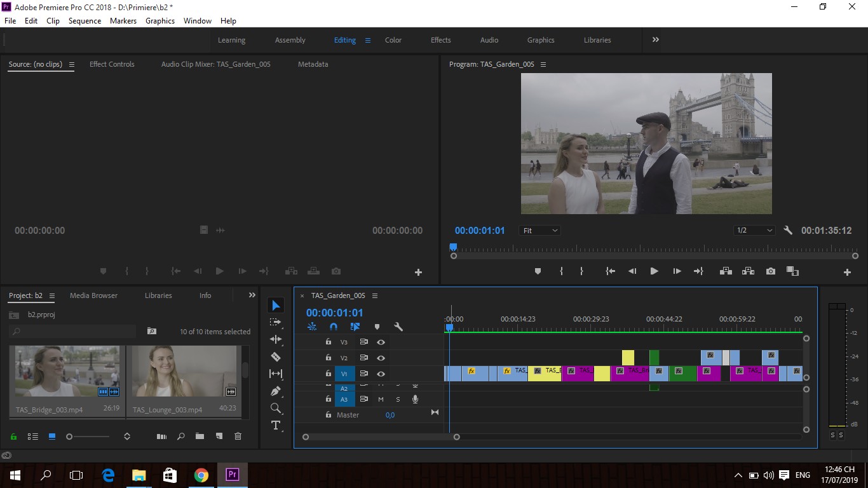Switch to the Effects workspace
This screenshot has width=868, height=488.
coord(441,40)
